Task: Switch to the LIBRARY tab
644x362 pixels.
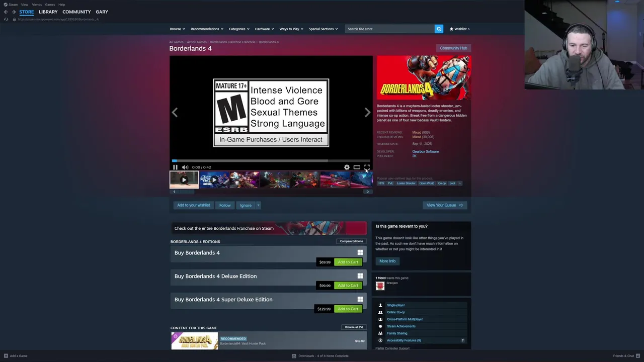Action: click(48, 12)
